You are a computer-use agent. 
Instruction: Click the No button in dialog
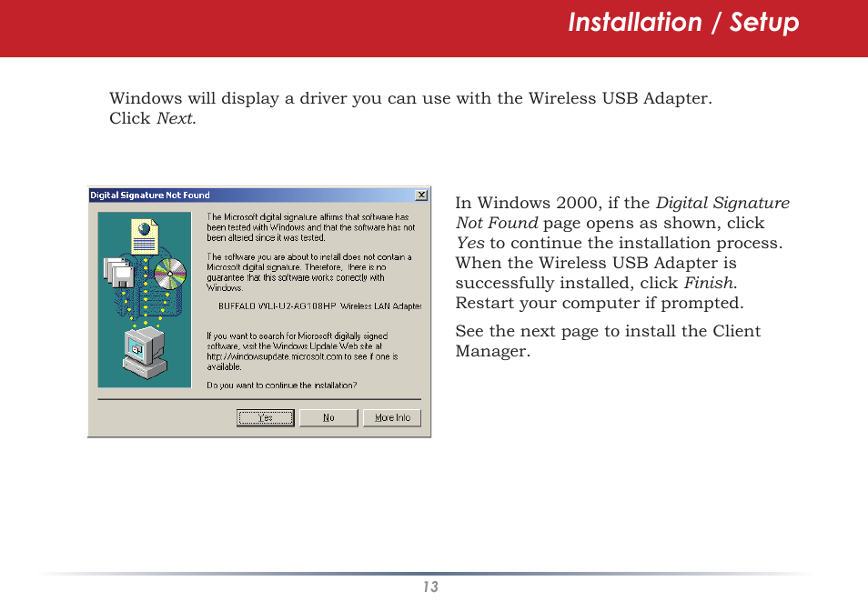[x=328, y=418]
